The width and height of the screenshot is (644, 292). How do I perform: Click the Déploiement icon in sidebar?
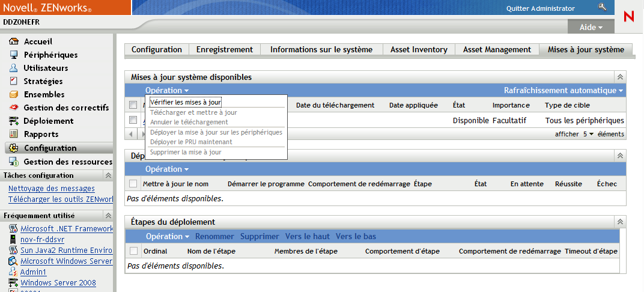(14, 121)
